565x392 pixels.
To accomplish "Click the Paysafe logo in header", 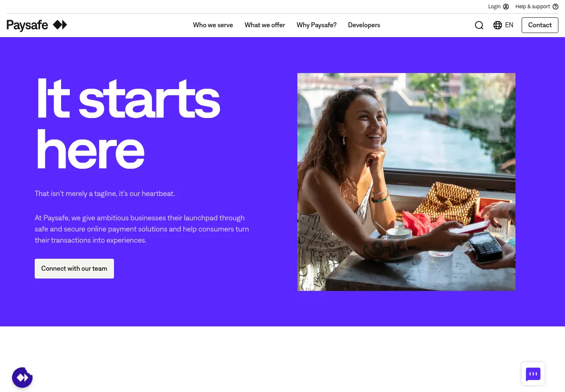I will (37, 25).
